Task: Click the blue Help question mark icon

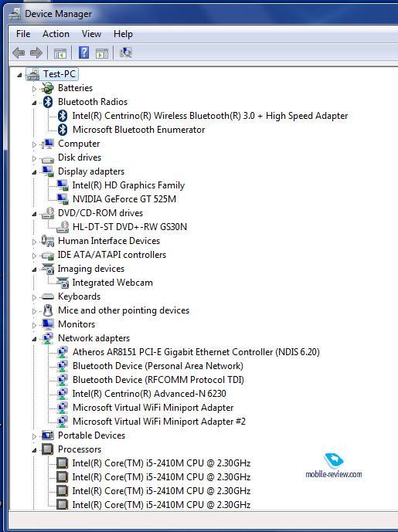Action: [83, 53]
